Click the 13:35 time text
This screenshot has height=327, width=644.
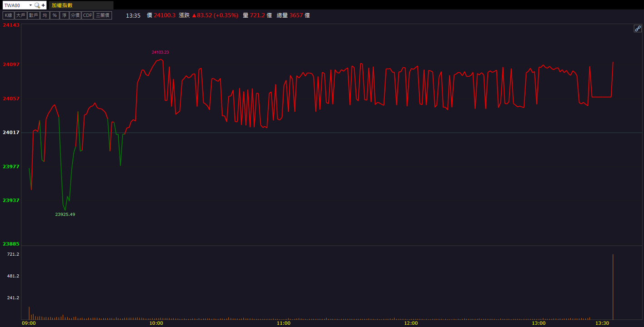(133, 15)
